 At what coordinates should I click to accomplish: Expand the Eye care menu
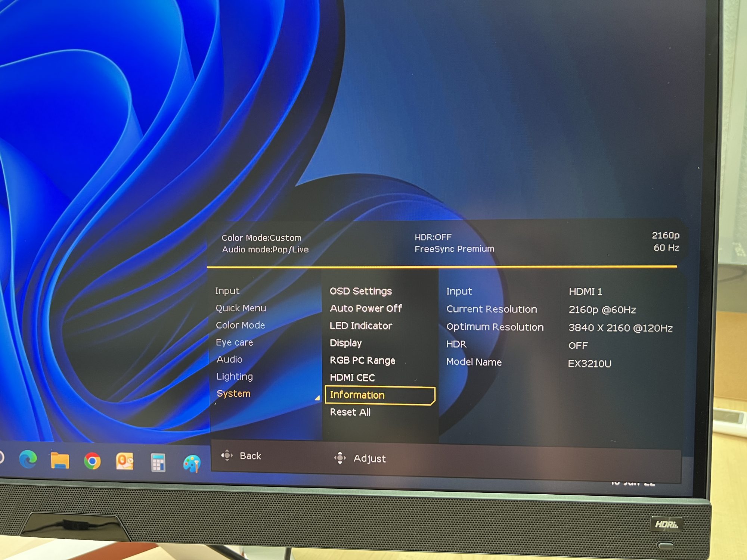(x=234, y=342)
